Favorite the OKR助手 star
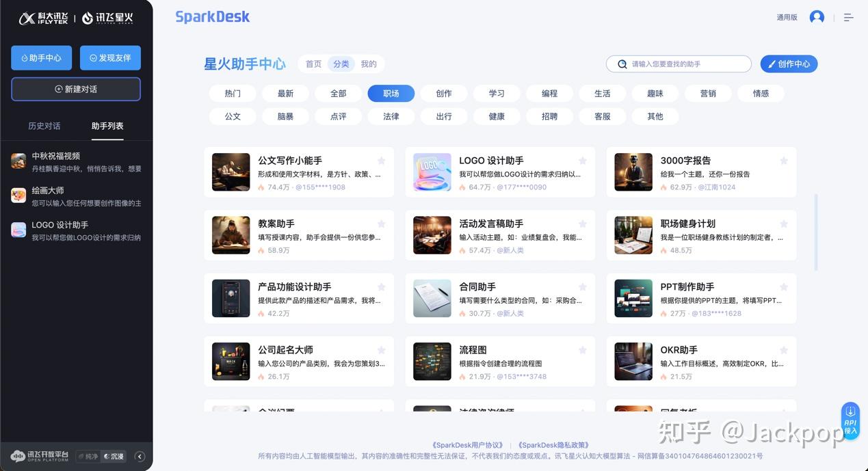The height and width of the screenshot is (471, 868). [784, 350]
